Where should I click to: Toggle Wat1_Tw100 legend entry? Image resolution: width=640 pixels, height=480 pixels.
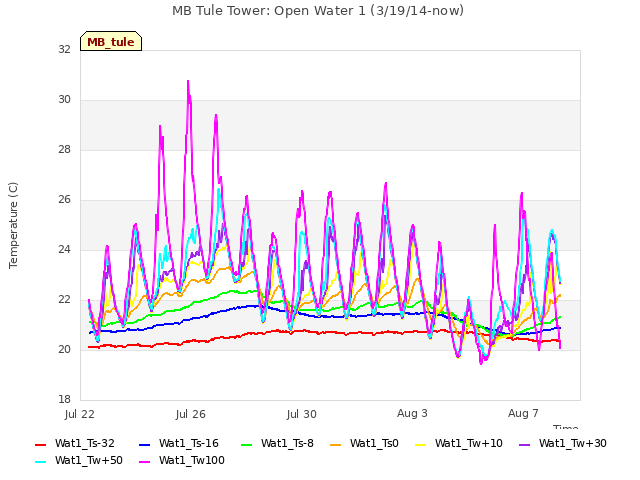182,460
